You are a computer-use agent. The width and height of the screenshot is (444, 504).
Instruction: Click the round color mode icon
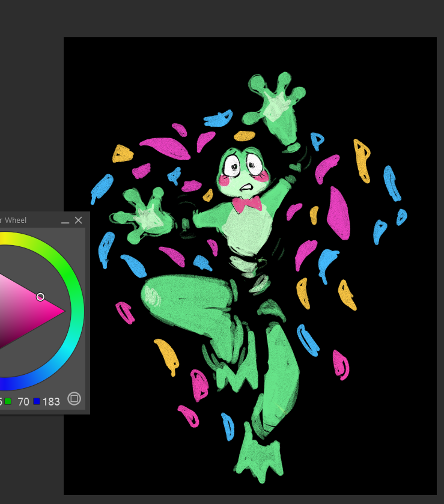tap(75, 399)
